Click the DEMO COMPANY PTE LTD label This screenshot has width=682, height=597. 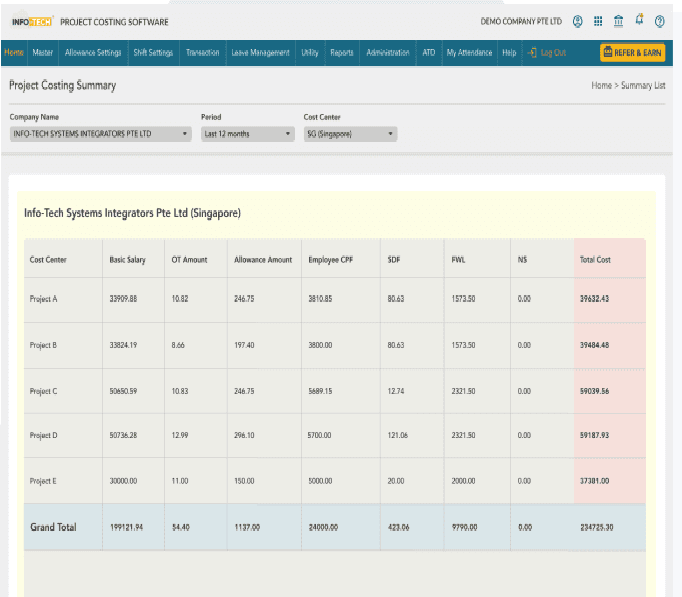521,21
